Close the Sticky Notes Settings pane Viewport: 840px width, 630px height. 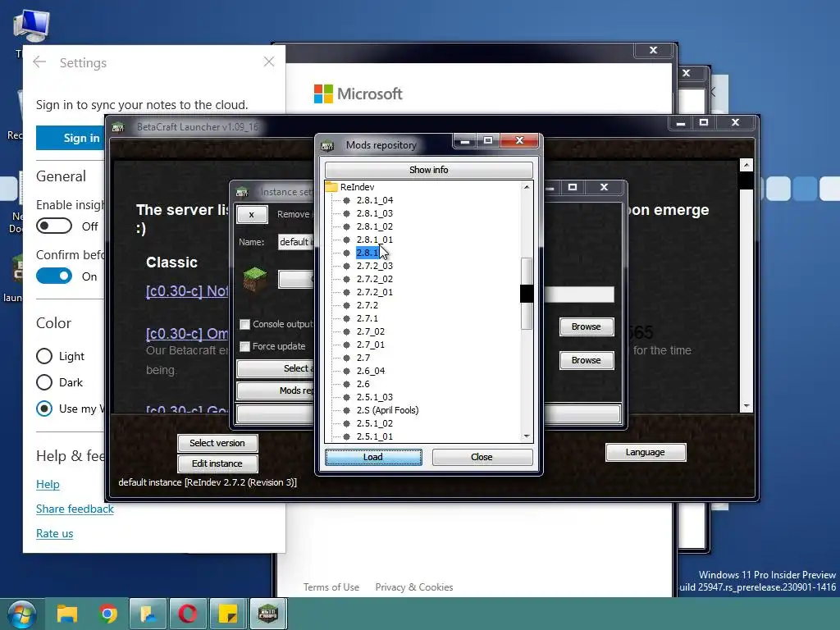click(269, 62)
